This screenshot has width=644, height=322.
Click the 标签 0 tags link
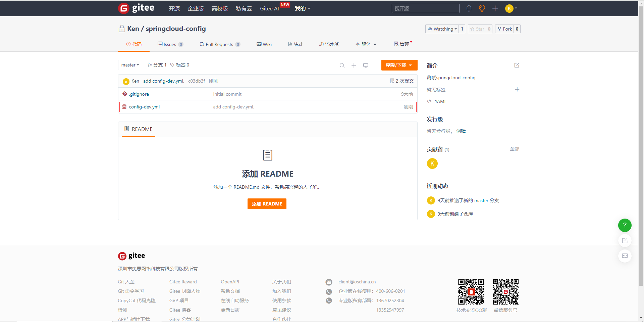pos(180,65)
